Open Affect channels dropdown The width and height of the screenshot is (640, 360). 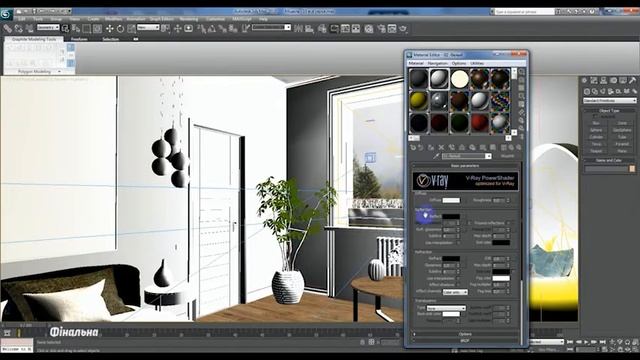pos(455,292)
